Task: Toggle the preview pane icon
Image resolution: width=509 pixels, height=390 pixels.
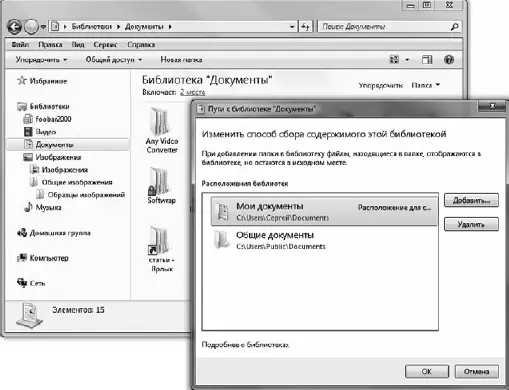Action: [427, 60]
